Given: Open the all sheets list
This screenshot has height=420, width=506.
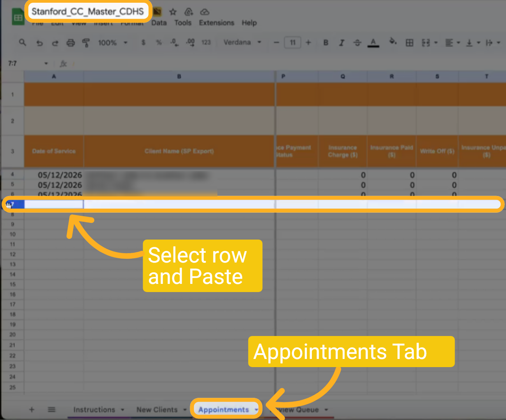Looking at the screenshot, I should [51, 409].
